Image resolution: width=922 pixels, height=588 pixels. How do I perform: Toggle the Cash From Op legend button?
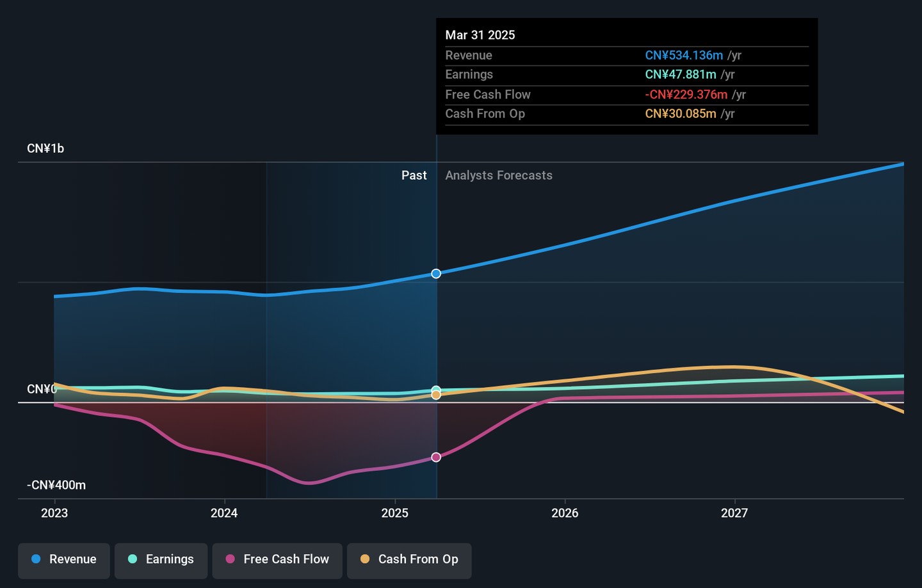tap(409, 560)
